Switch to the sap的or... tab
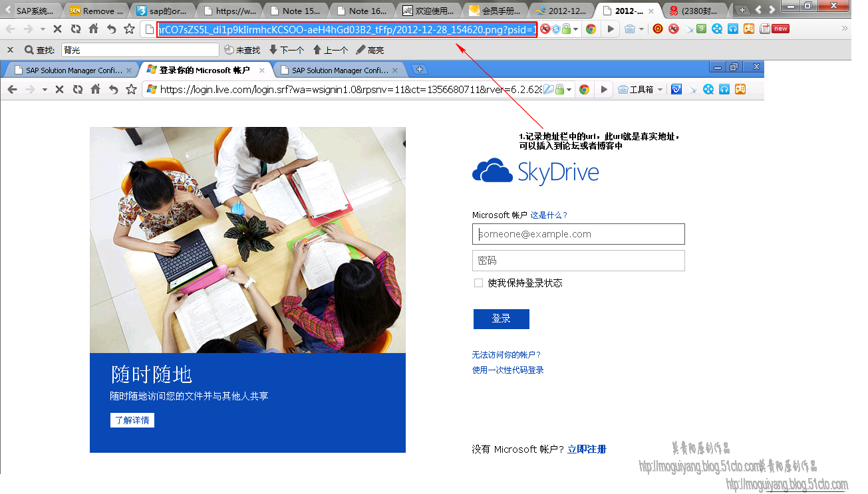 (x=162, y=11)
